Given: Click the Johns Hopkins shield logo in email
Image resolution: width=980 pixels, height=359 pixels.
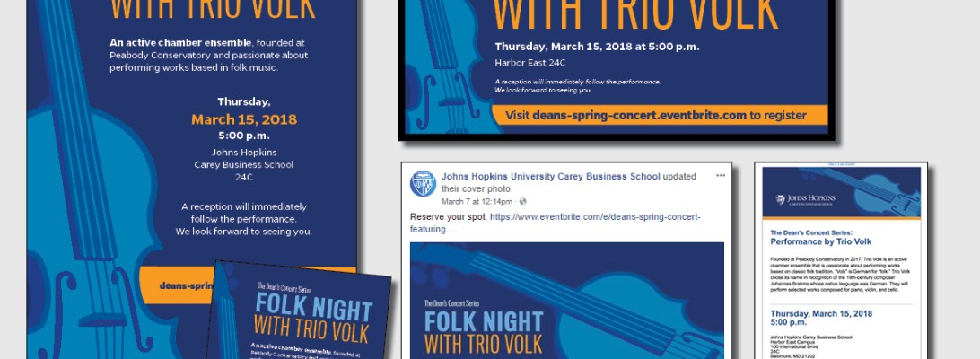Looking at the screenshot, I should click(780, 199).
